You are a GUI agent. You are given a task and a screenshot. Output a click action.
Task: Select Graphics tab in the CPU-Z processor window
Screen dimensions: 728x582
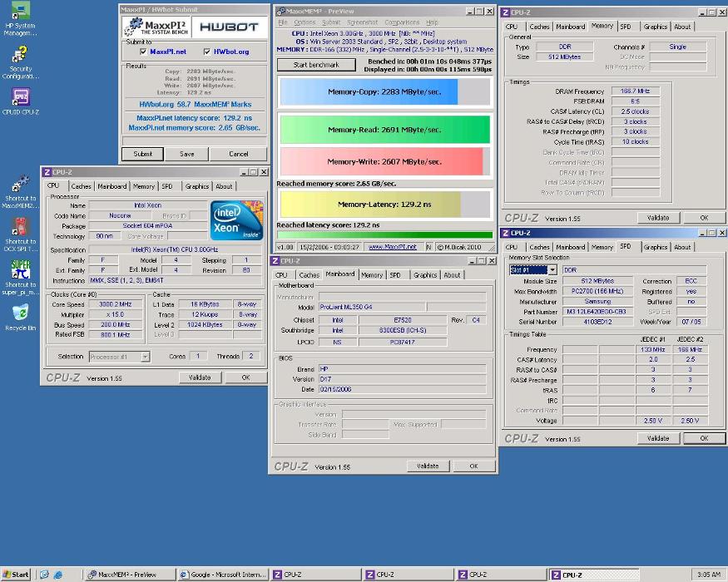(197, 186)
